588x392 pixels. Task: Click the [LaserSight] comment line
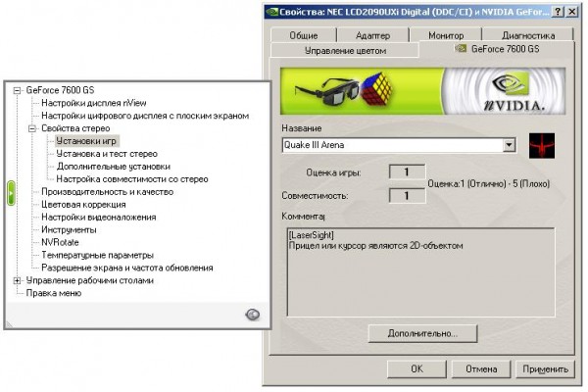click(311, 235)
